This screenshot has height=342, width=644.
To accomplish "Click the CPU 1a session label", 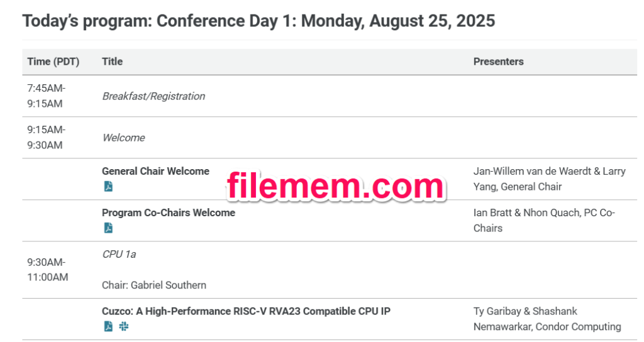I will click(x=119, y=254).
